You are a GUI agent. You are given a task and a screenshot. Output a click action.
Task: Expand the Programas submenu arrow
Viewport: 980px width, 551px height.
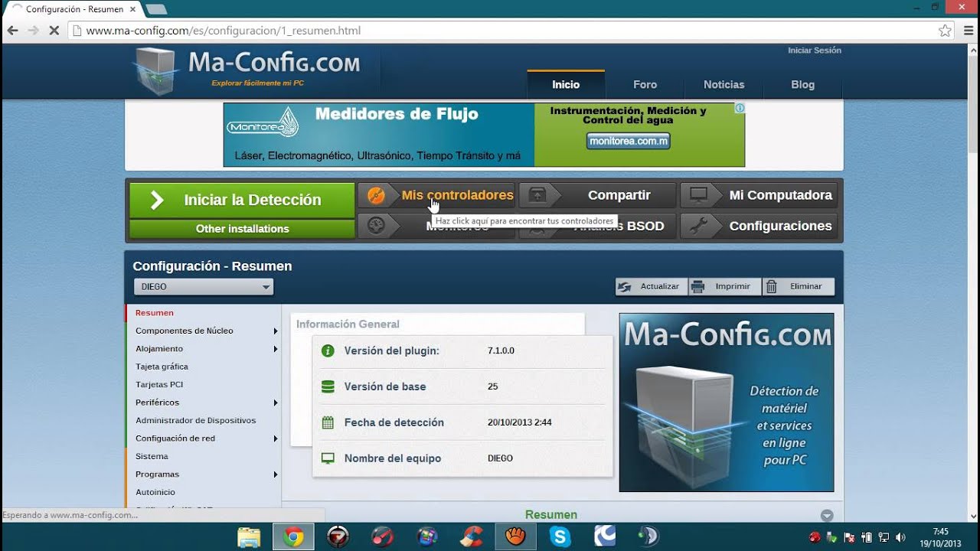[276, 474]
